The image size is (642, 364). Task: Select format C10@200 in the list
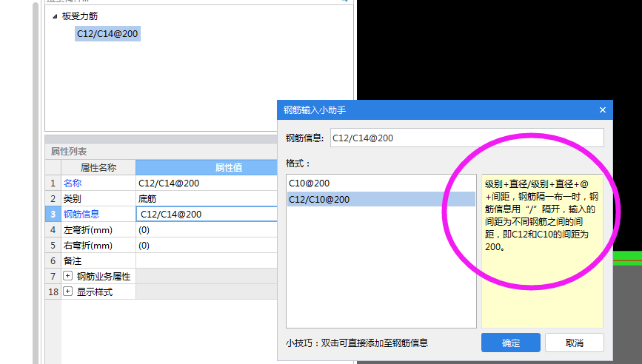(381, 183)
